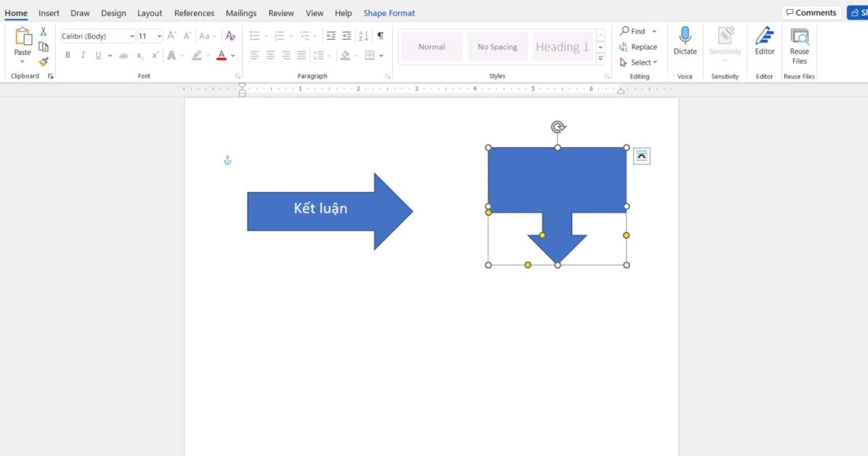Apply the red Font Color swatch

(221, 56)
